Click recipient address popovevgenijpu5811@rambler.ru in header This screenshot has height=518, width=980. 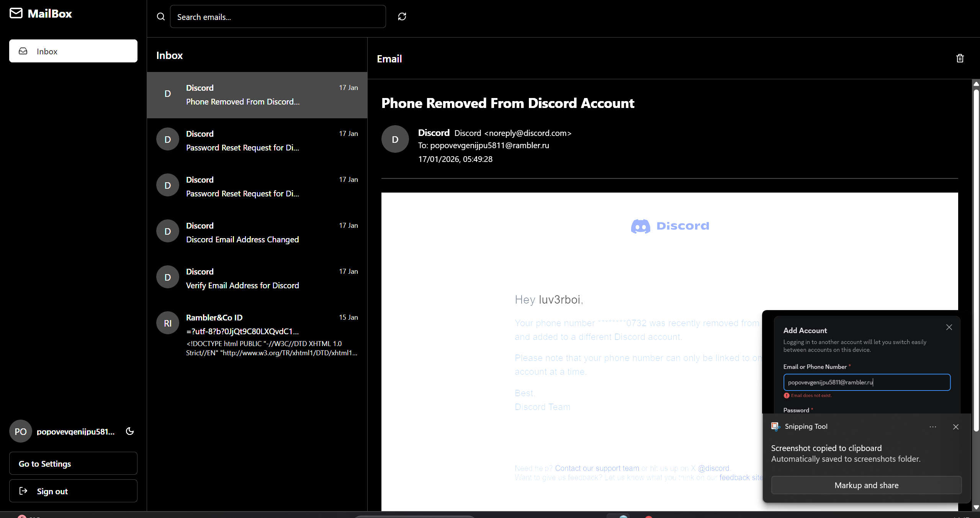[x=489, y=145]
